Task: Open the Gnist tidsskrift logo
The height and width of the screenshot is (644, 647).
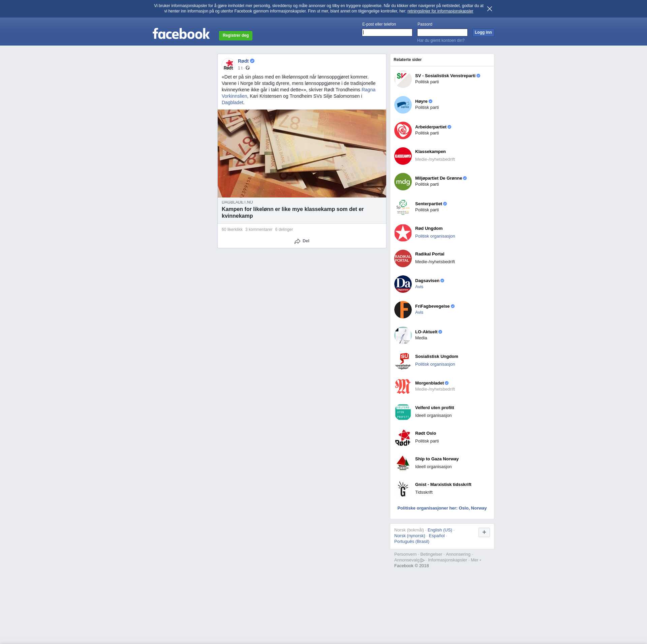Action: (x=403, y=489)
